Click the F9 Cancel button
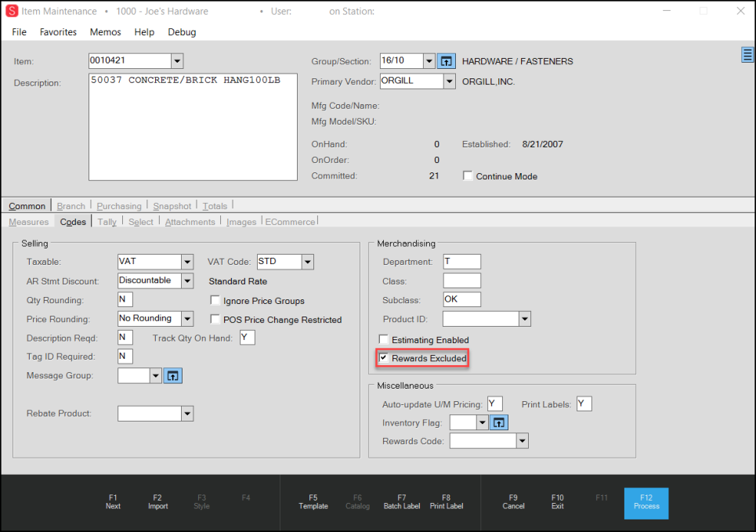The width and height of the screenshot is (756, 532). [x=513, y=501]
